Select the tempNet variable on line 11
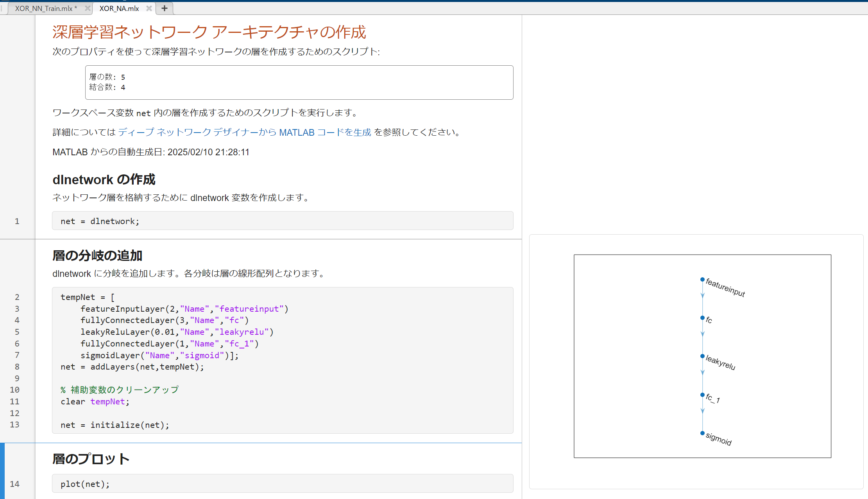 107,401
